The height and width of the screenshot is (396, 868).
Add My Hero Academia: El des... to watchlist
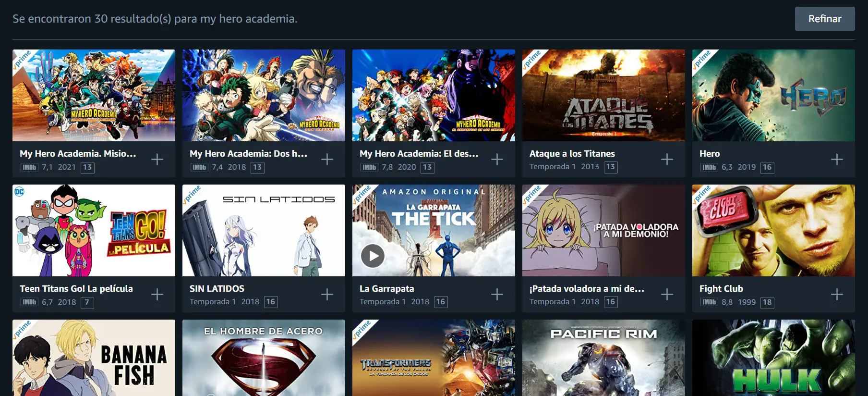(x=497, y=159)
